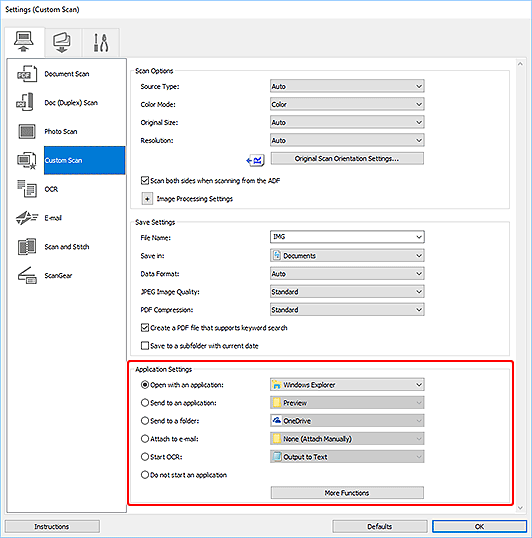The height and width of the screenshot is (538, 532).
Task: Click the File Name input field
Action: coord(347,237)
